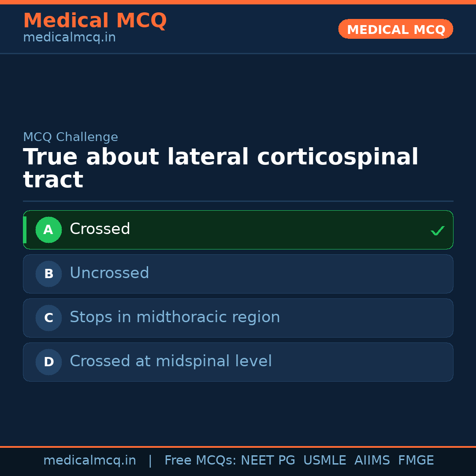This screenshot has width=476, height=476.
Task: Click the D letter circle icon
Action: click(48, 362)
